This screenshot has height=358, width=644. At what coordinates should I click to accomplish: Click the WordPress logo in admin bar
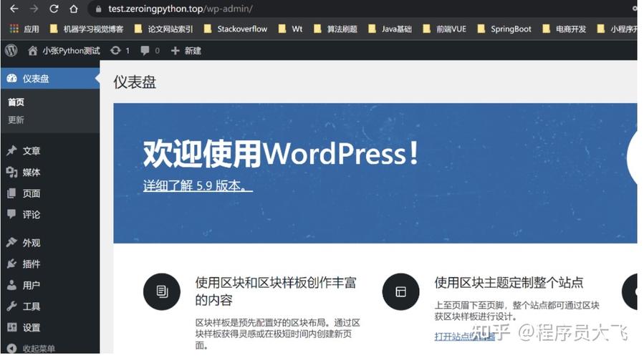coord(11,51)
